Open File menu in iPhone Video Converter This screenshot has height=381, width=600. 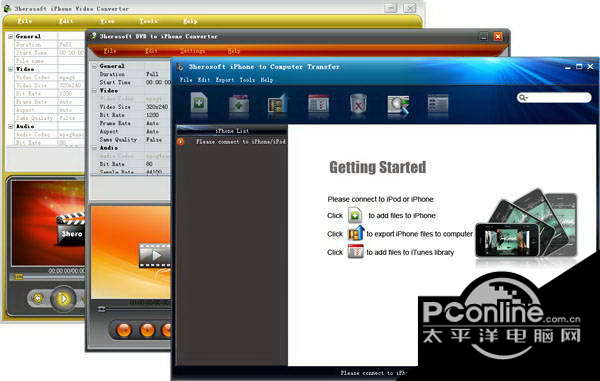(24, 21)
